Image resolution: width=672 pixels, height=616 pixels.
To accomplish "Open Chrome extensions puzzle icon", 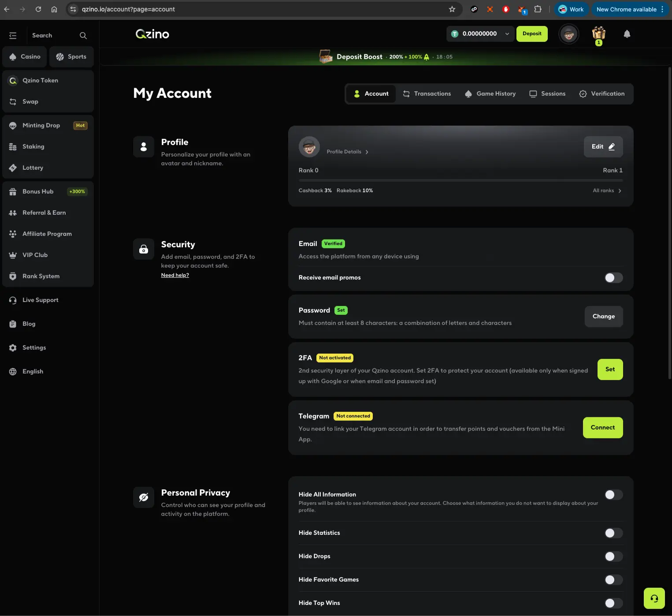I will (x=538, y=9).
